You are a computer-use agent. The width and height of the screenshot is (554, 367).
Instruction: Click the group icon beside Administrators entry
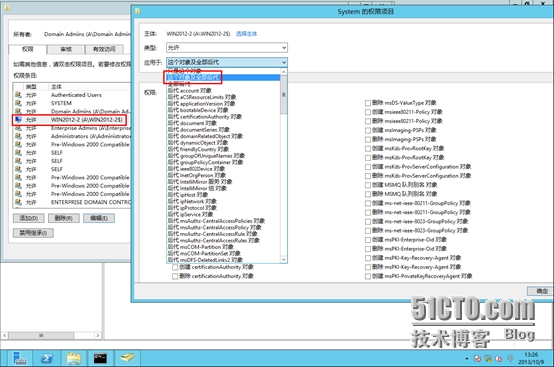click(18, 136)
